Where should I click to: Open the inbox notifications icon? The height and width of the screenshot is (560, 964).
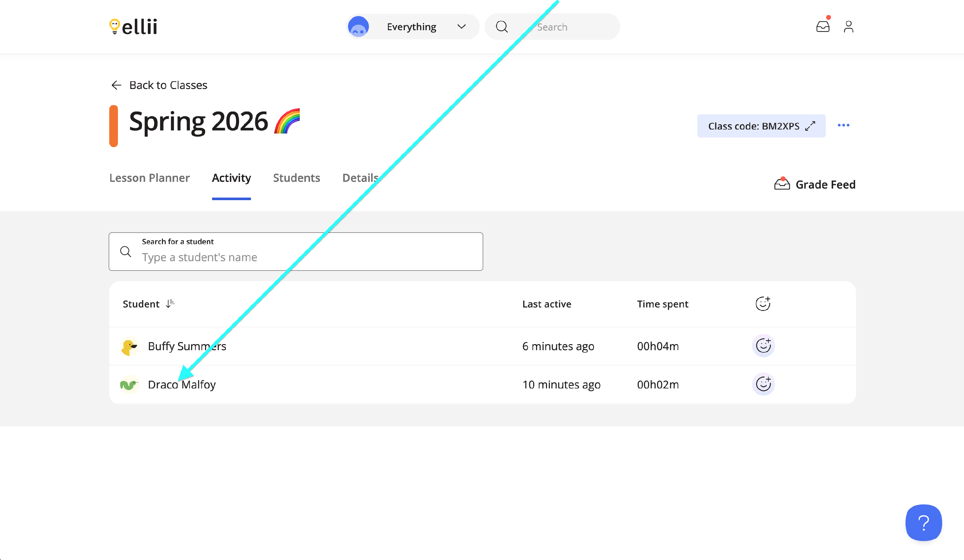click(x=823, y=26)
